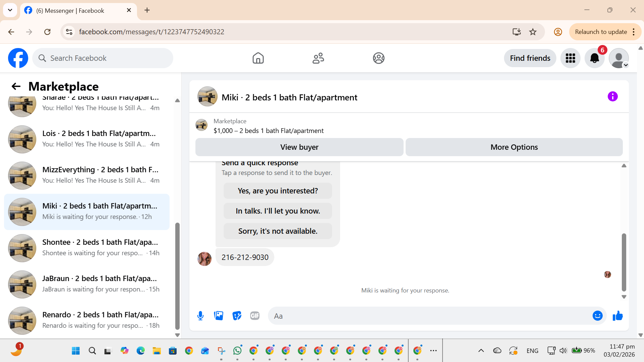Viewport: 644px width, 362px height.
Task: Close the Messenger Facebook tab
Action: click(x=129, y=10)
